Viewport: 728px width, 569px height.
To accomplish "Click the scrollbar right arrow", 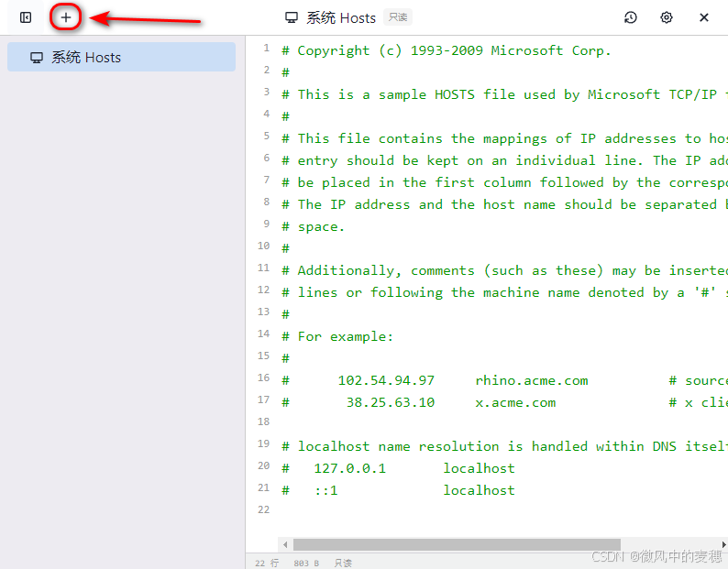I will pos(723,544).
